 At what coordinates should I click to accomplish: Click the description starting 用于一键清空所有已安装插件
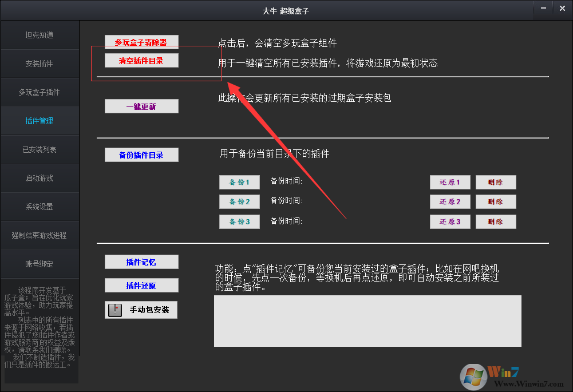[328, 63]
